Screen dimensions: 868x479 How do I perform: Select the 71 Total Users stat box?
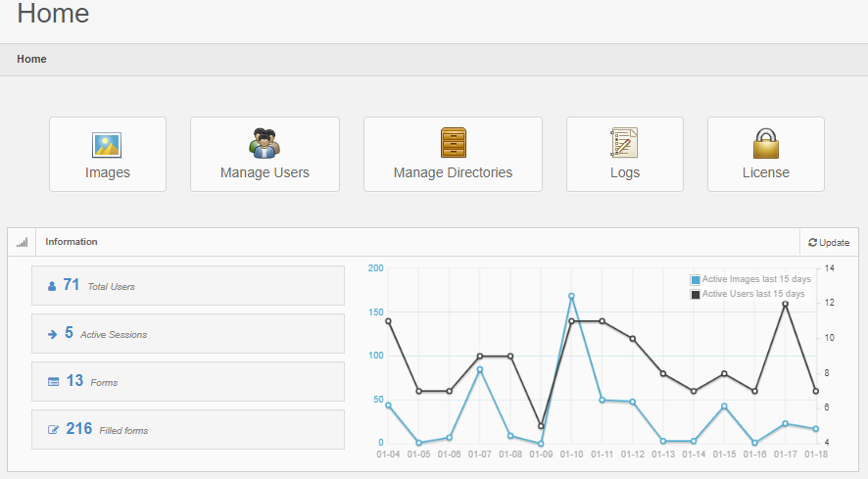click(x=188, y=285)
